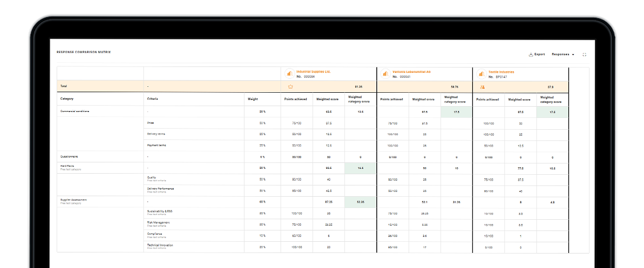Select the Commercial conditions category row
Image resolution: width=644 pixels, height=268 pixels.
(75, 111)
